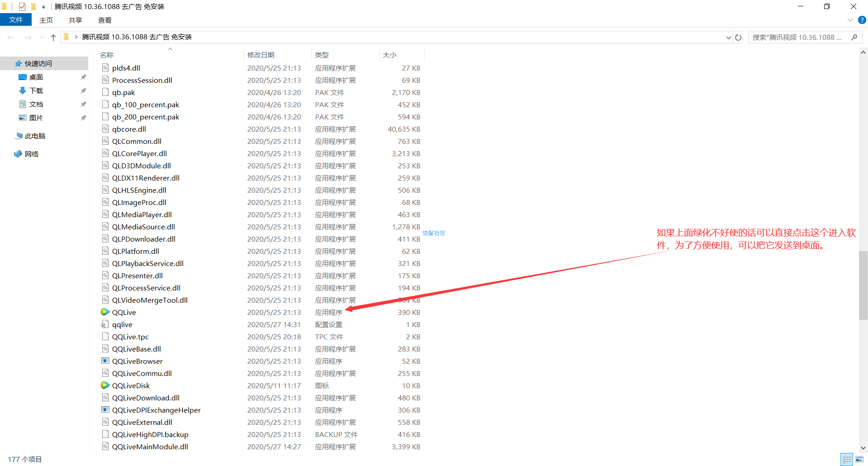868x466 pixels.
Task: Select the QLPDownloader.dll file
Action: click(144, 239)
